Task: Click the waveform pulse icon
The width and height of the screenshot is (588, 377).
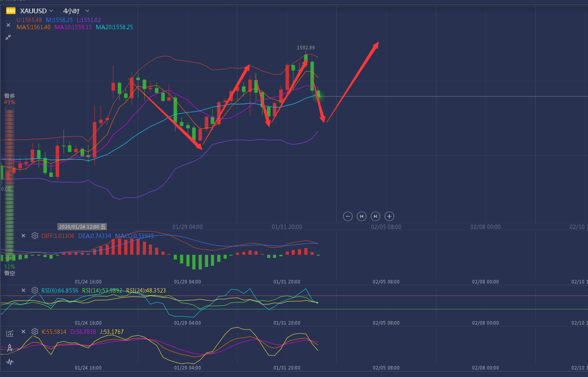Action: [10, 362]
